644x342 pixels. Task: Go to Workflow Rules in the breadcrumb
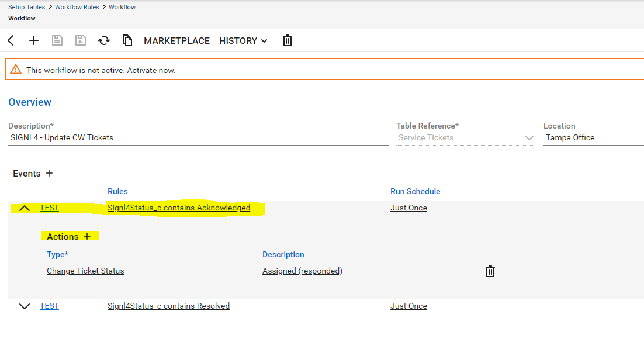pyautogui.click(x=77, y=7)
